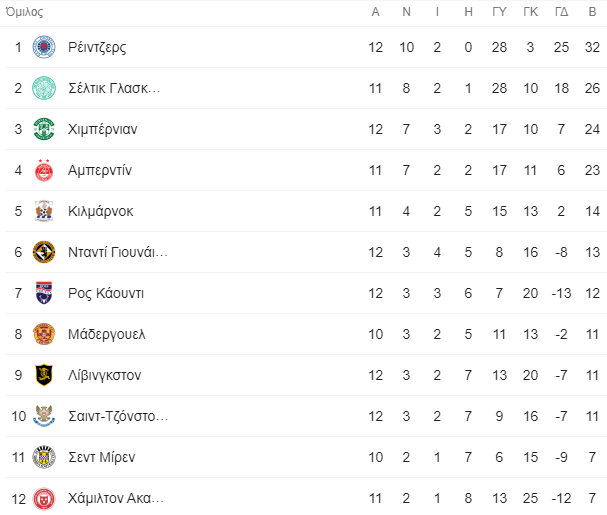Open the Hamilton Academical red crest
This screenshot has height=515, width=607.
44,498
